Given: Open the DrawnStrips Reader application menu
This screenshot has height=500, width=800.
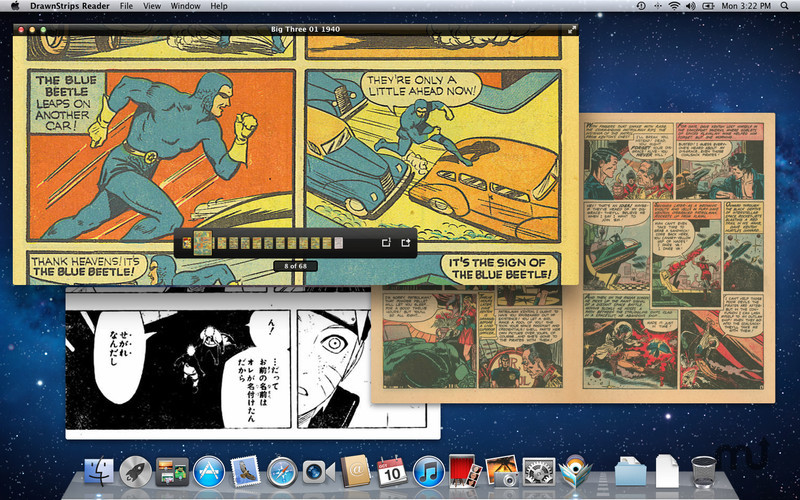Looking at the screenshot, I should 70,6.
